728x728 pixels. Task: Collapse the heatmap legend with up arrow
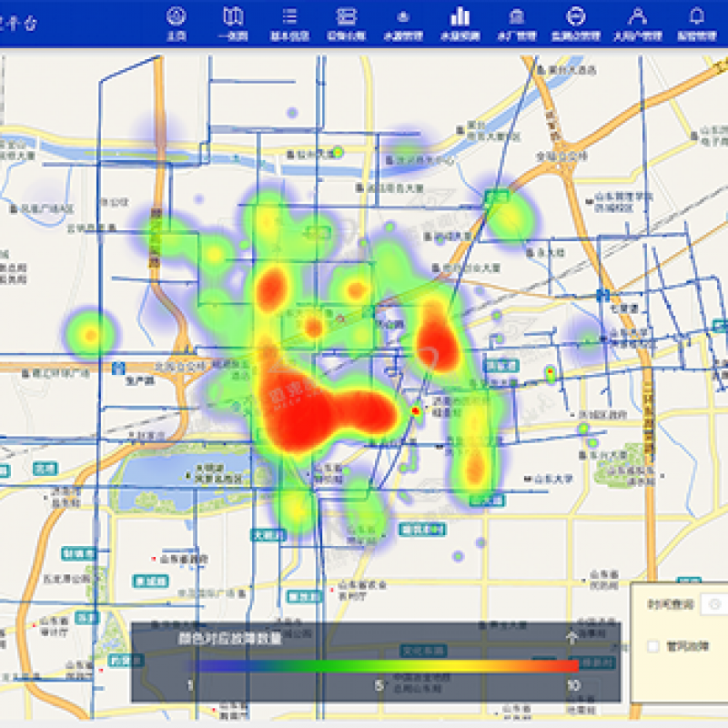(x=571, y=637)
